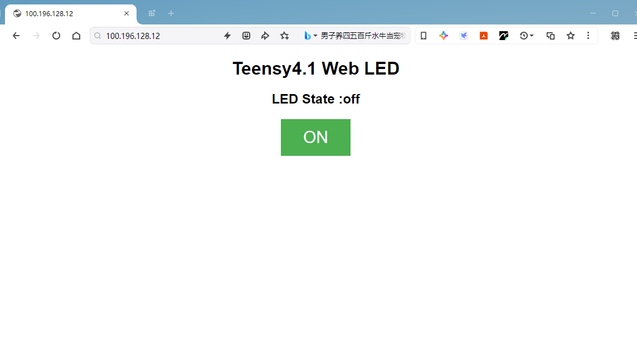Viewport: 637px width, 364px height.
Task: Click the share arrow icon in the address bar
Action: click(x=265, y=36)
